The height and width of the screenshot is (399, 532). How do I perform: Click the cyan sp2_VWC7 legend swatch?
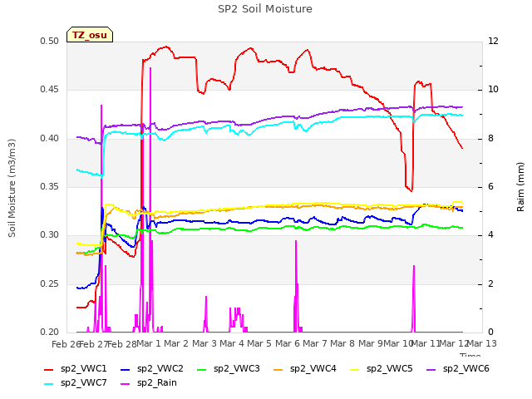tap(49, 384)
